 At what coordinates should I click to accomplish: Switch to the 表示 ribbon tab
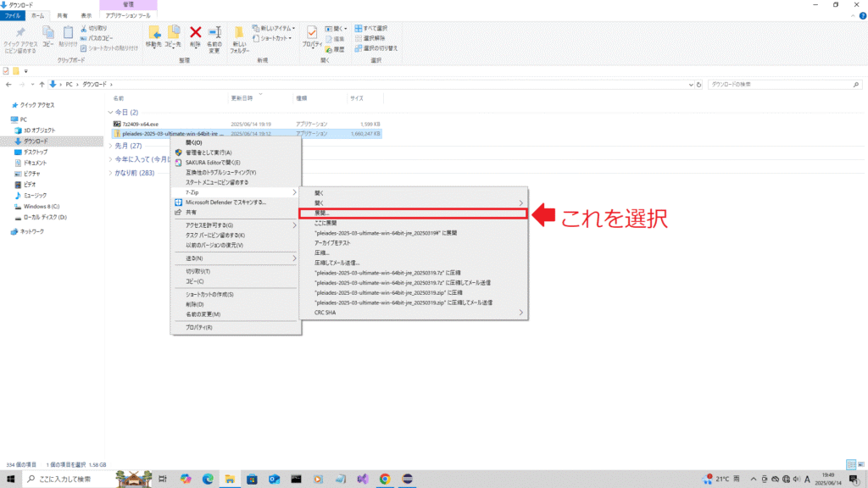(x=86, y=16)
